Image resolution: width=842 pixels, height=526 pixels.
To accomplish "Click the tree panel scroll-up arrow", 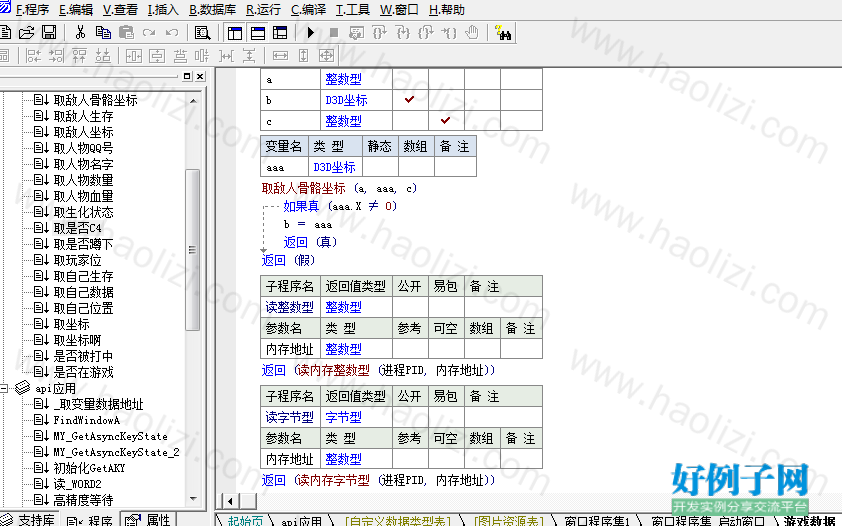I will click(193, 100).
